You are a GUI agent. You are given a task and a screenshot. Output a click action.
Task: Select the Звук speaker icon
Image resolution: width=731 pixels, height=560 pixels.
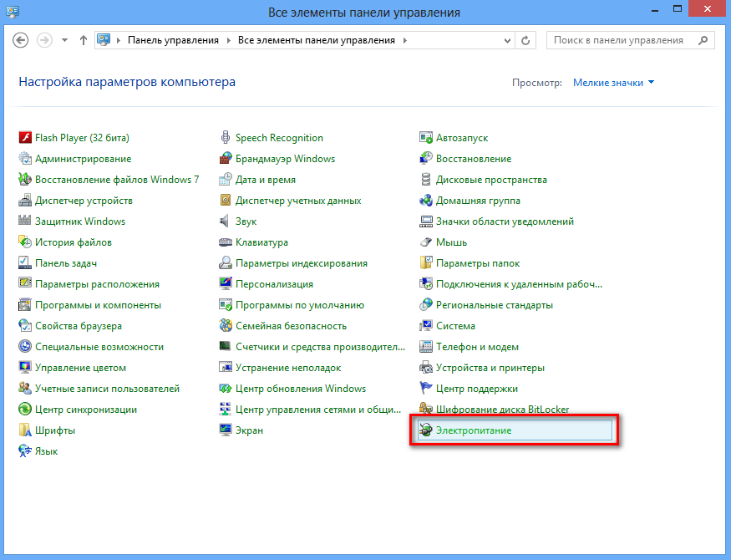(226, 221)
